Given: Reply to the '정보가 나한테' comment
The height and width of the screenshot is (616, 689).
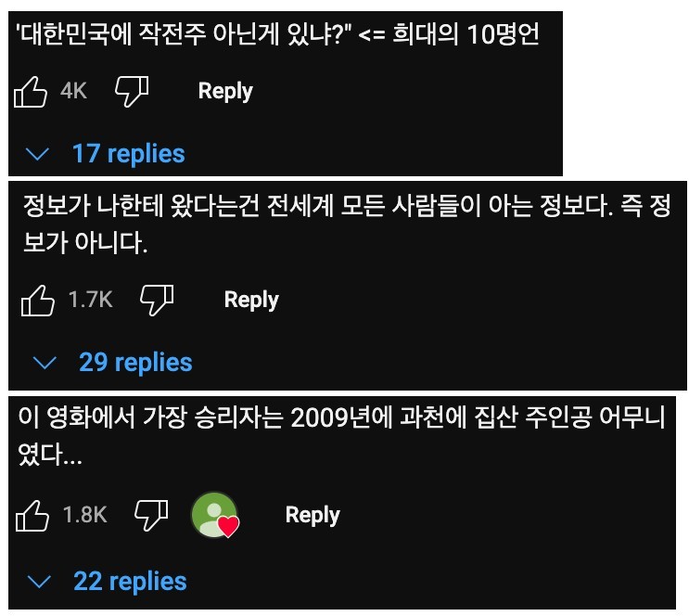Looking at the screenshot, I should point(251,300).
